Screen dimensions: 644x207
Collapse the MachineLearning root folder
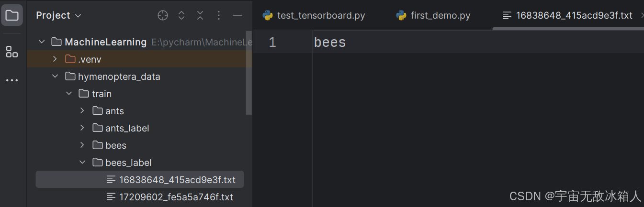pos(42,42)
